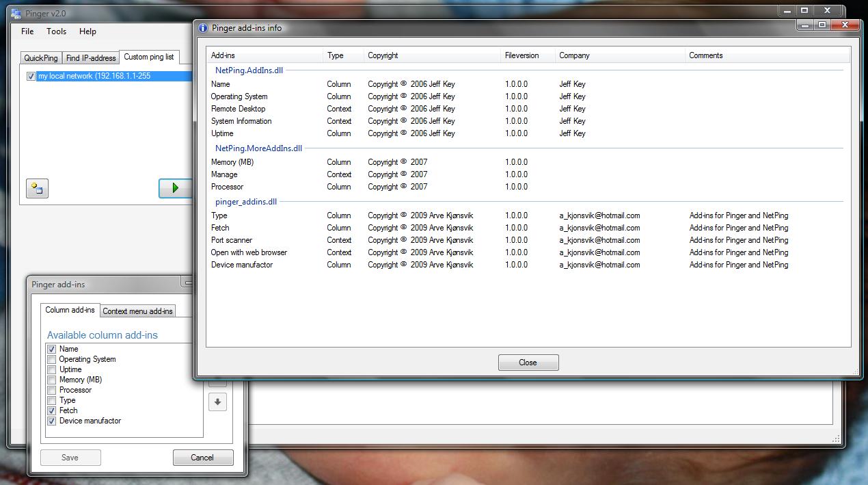Toggle the my local network checkbox
Viewport: 868px width, 485px height.
click(x=31, y=76)
